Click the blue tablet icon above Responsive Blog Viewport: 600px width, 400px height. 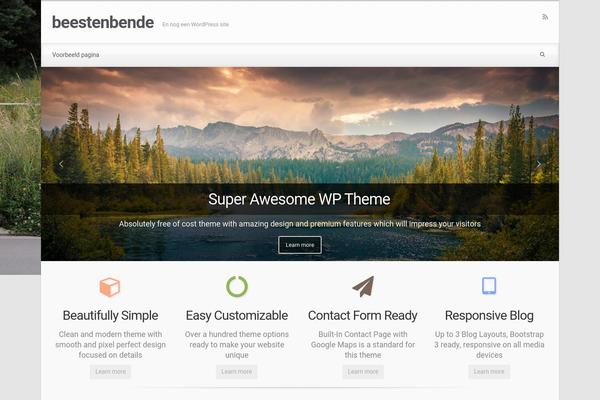(489, 286)
